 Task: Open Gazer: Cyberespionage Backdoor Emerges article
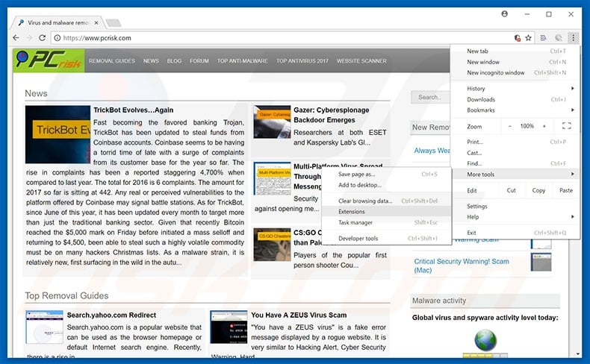pos(331,115)
